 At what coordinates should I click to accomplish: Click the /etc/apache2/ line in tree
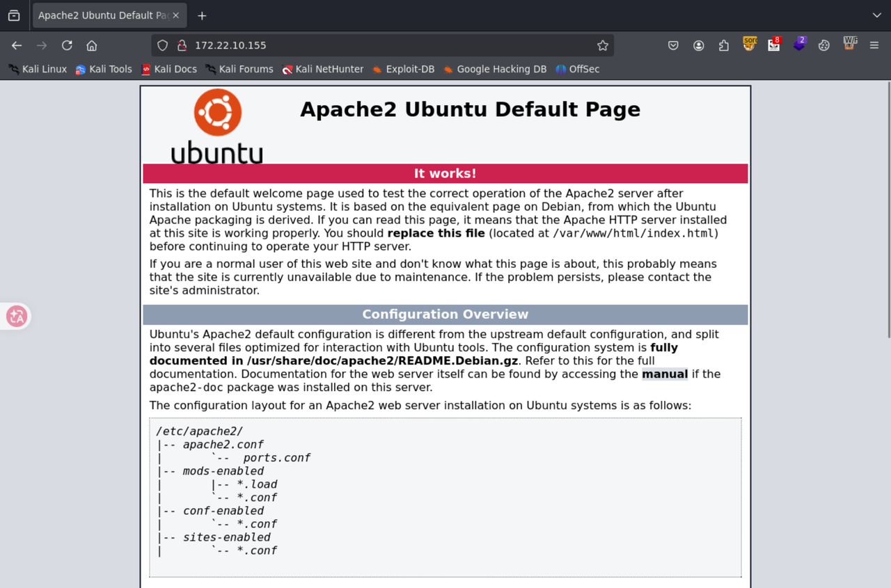point(199,431)
